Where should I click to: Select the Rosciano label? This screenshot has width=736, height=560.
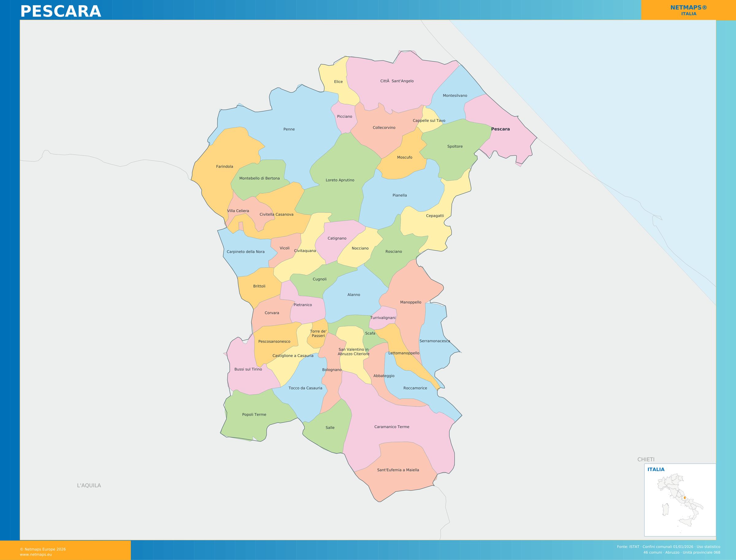(x=393, y=252)
